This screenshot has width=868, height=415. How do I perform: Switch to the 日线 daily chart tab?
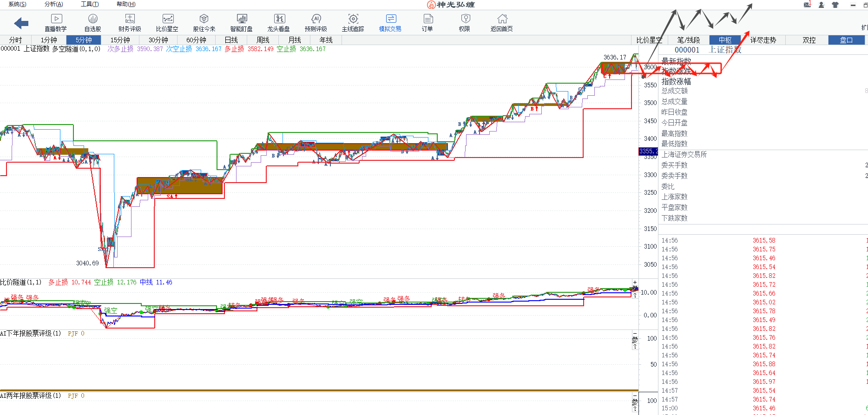coord(231,40)
